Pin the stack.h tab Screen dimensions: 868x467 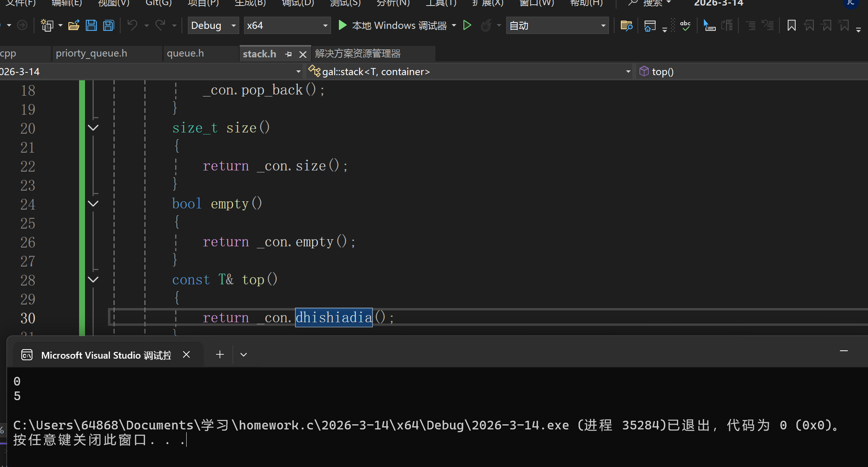coord(288,54)
